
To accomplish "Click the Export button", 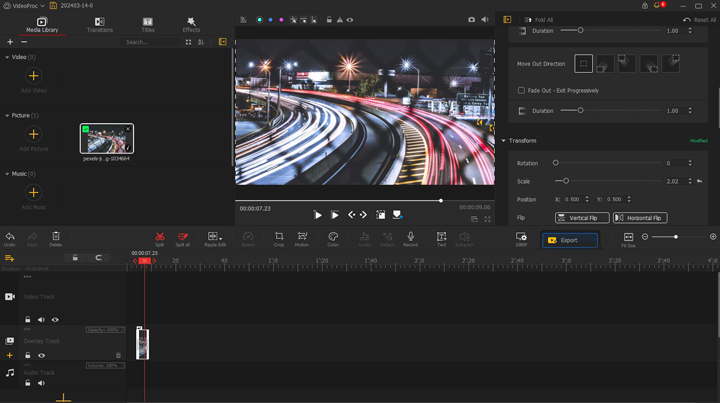I will pos(569,240).
